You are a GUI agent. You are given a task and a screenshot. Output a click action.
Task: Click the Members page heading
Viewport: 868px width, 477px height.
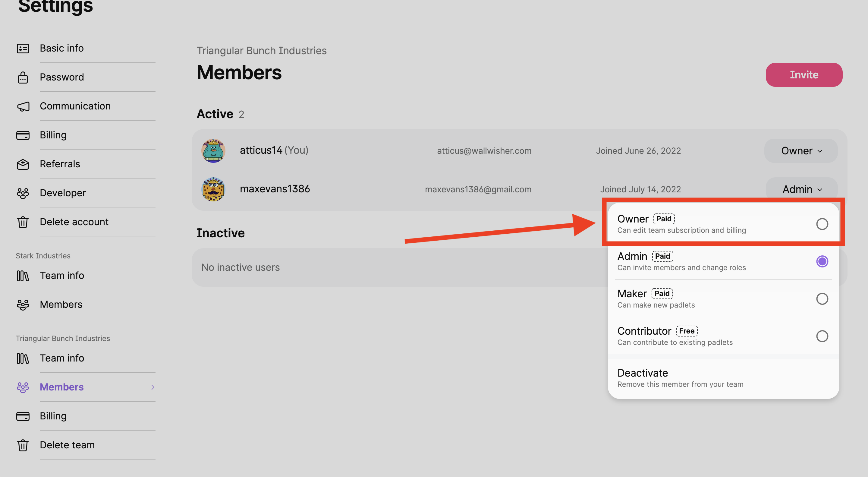(x=239, y=73)
